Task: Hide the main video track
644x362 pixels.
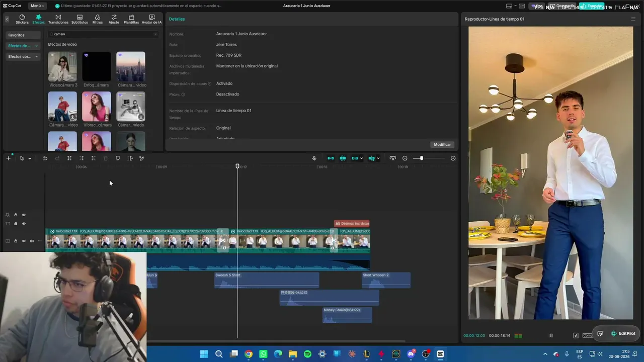Action: 24,241
